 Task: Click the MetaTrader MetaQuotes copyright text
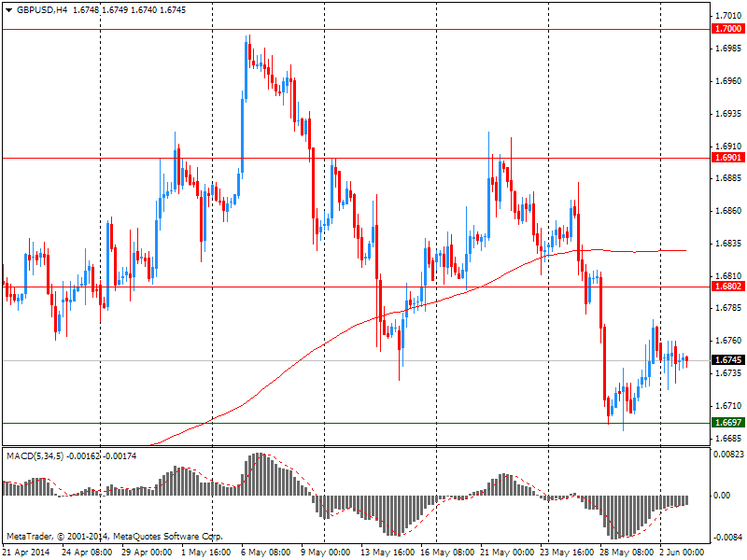(x=114, y=537)
